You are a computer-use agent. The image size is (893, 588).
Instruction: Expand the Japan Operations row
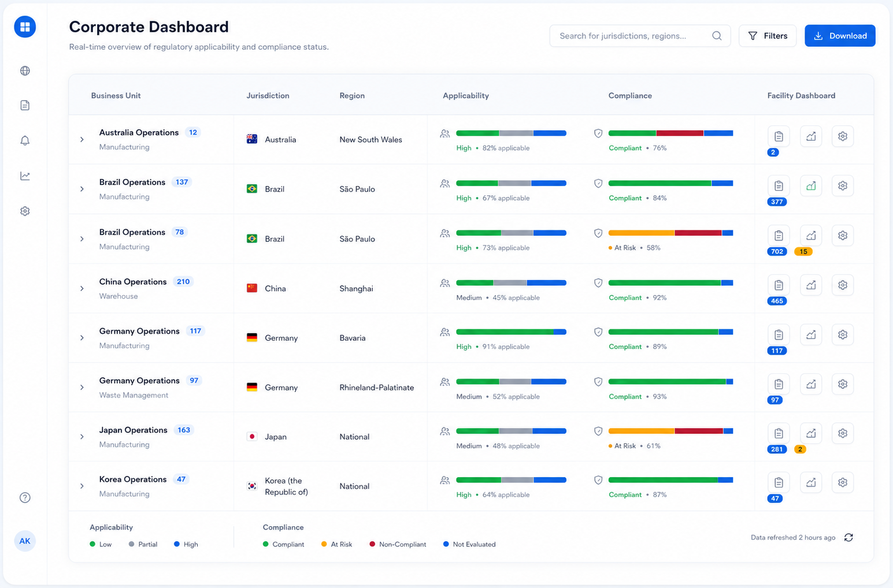pyautogui.click(x=82, y=437)
